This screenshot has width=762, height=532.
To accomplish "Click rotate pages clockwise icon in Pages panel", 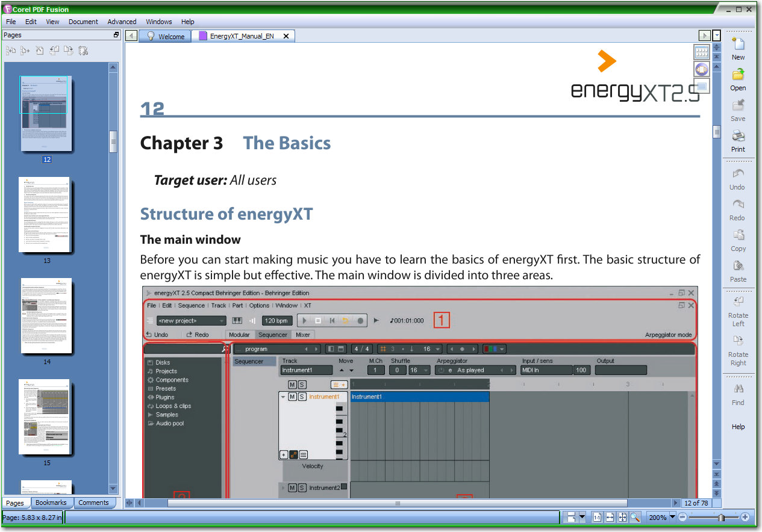I will pos(69,51).
